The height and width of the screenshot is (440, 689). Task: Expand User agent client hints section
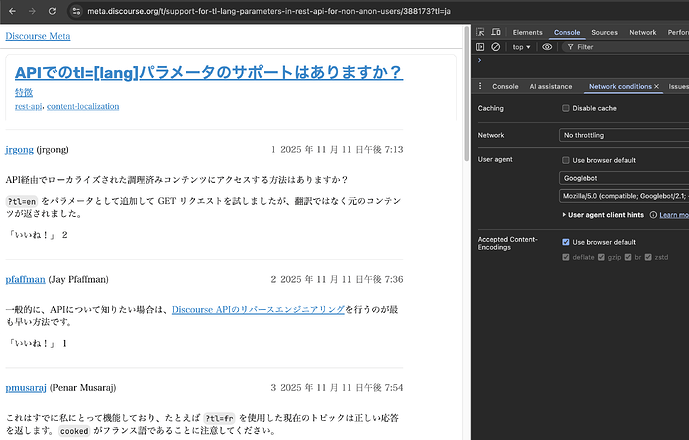click(x=603, y=215)
